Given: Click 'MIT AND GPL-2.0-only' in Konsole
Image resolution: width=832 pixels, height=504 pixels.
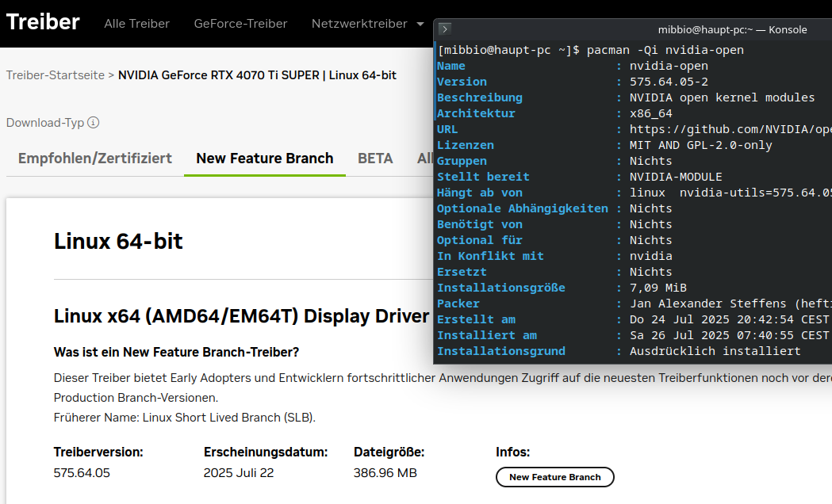Looking at the screenshot, I should pyautogui.click(x=701, y=145).
